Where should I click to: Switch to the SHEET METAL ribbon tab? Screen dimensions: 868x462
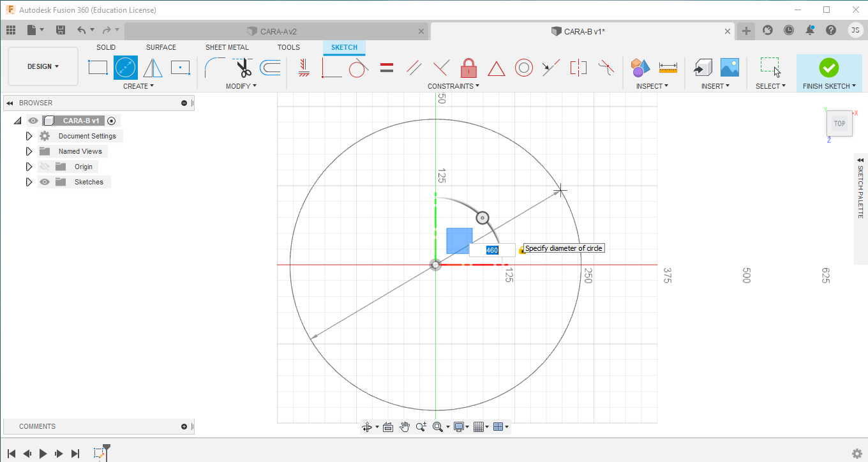[x=227, y=47]
